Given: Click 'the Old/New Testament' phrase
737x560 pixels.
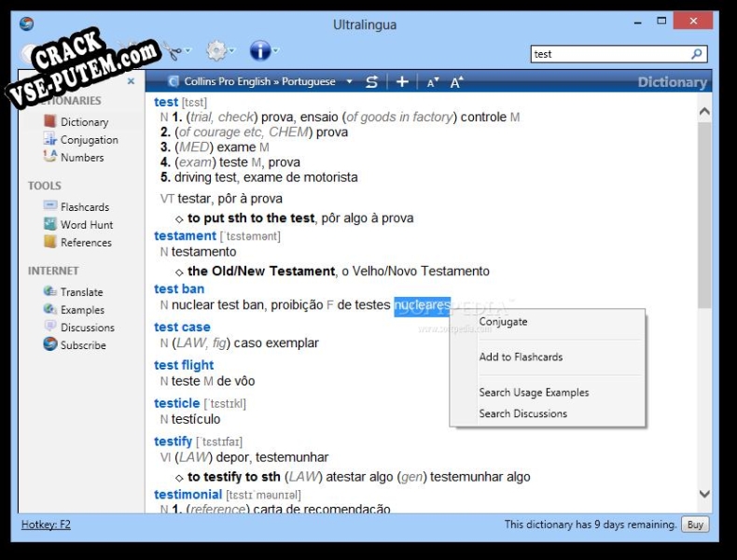Looking at the screenshot, I should point(261,272).
